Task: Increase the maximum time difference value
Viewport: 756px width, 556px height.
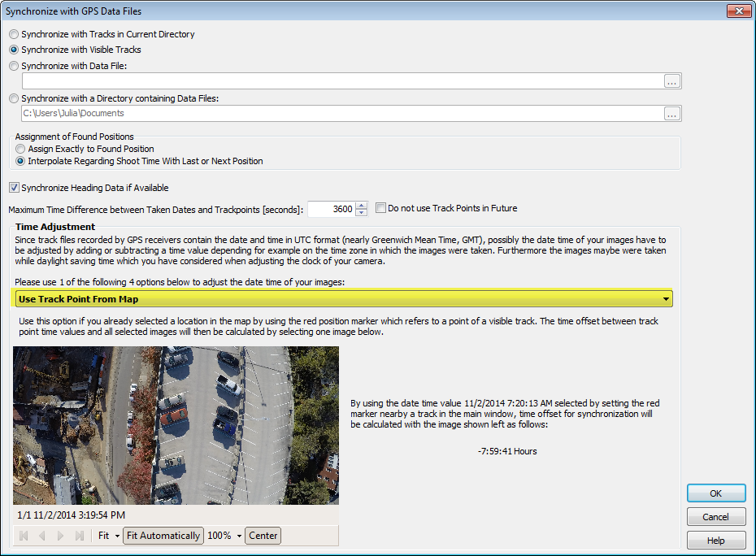Action: tap(362, 205)
